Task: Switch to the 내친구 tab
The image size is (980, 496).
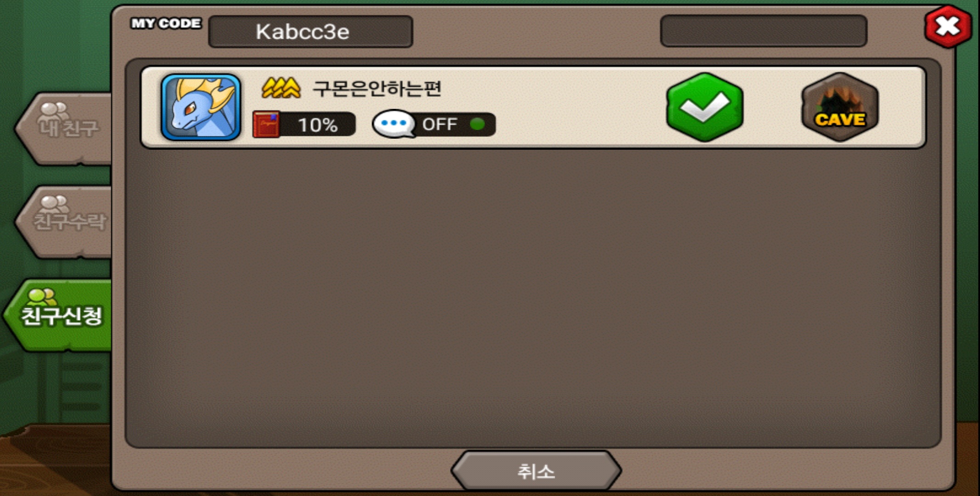Action: pos(64,128)
